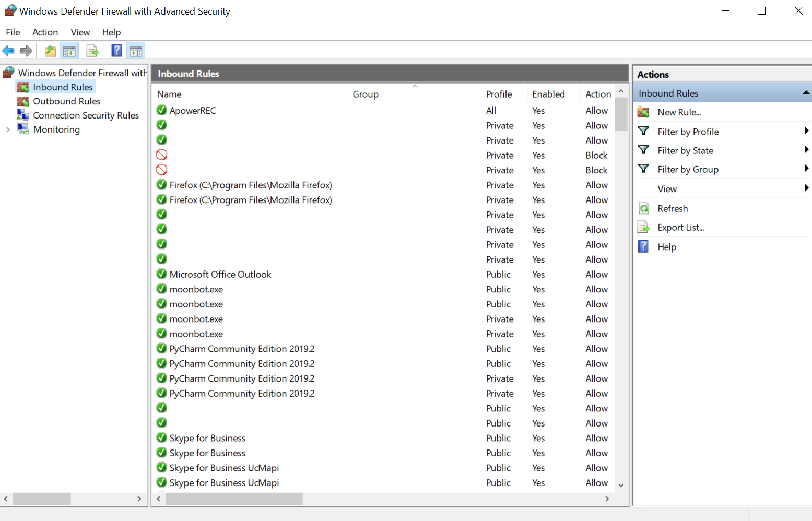
Task: Select Outbound Rules in the tree
Action: click(67, 101)
